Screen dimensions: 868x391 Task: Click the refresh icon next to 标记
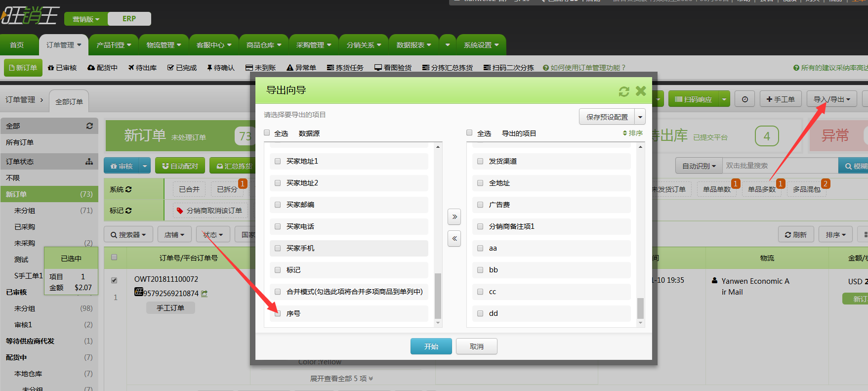128,211
